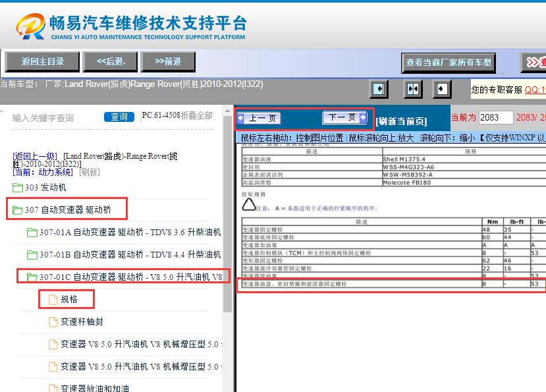Click the 扭矩规格 heading
The height and width of the screenshot is (392, 546).
coord(254,194)
